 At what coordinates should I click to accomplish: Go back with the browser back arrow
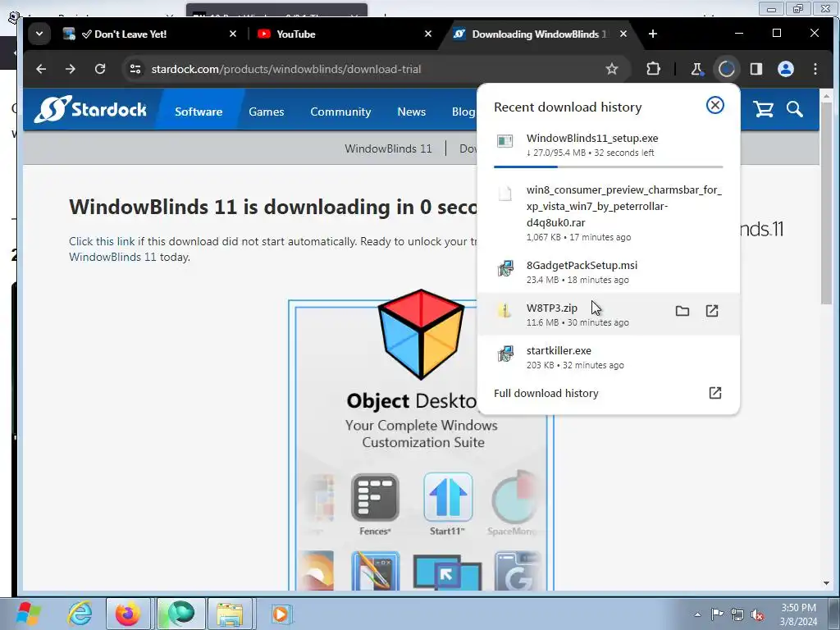click(41, 69)
